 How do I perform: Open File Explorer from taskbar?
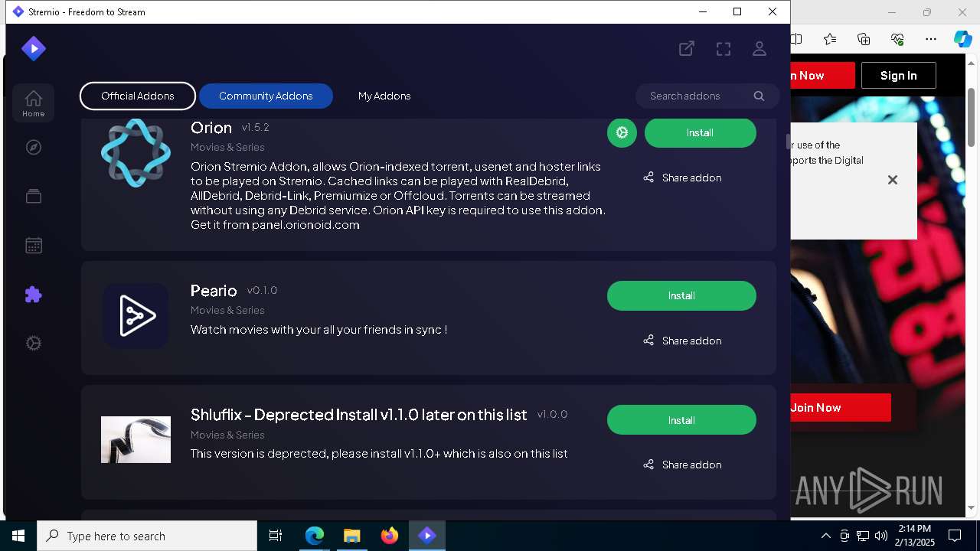[352, 536]
